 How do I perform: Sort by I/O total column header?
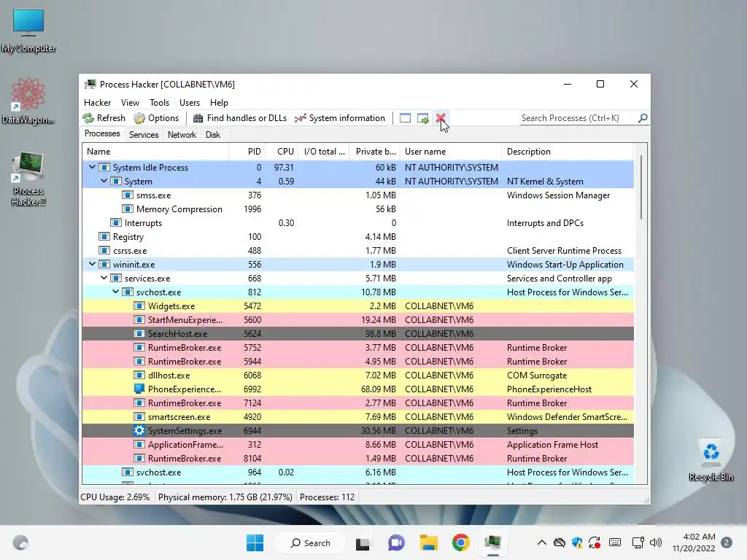[x=323, y=152]
